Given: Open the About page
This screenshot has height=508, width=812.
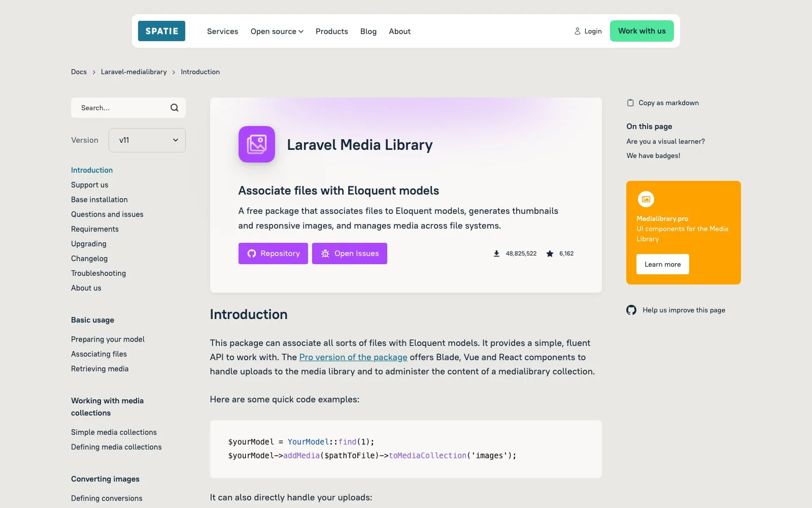Looking at the screenshot, I should point(400,31).
